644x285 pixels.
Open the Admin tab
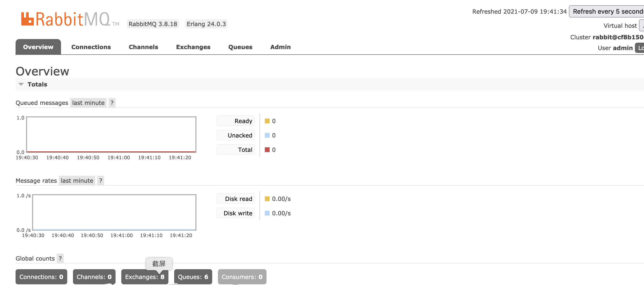tap(280, 47)
